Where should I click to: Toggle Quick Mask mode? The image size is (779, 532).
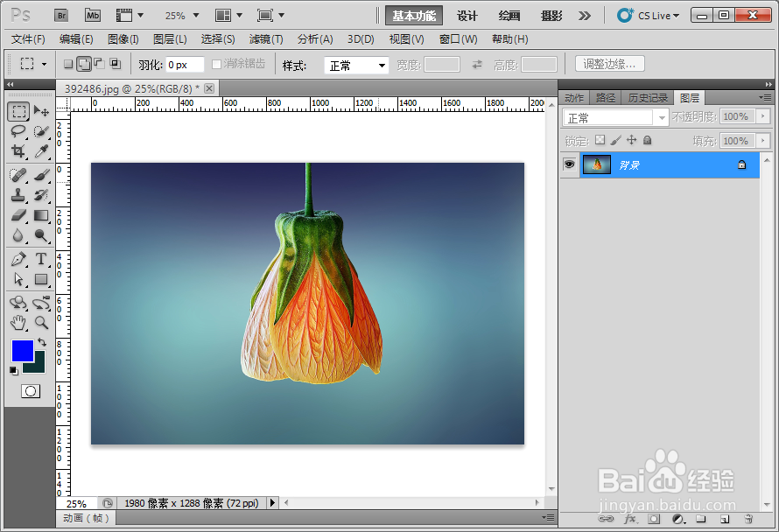[x=31, y=391]
